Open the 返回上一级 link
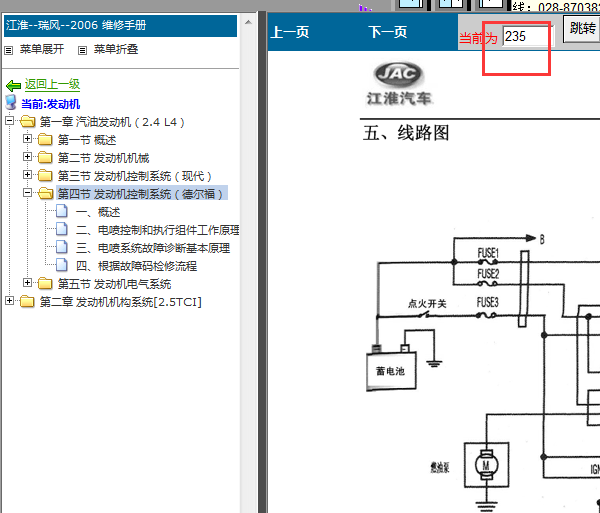Image resolution: width=600 pixels, height=513 pixels. click(x=52, y=84)
